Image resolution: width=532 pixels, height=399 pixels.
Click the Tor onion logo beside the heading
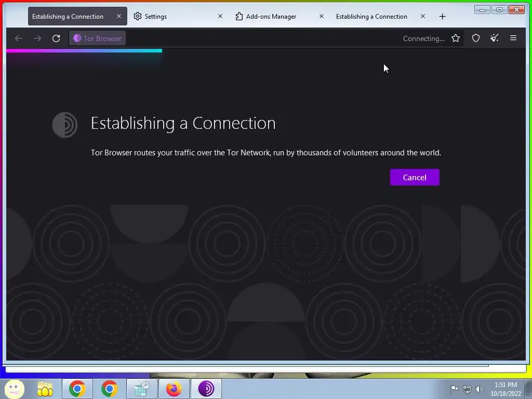point(65,125)
